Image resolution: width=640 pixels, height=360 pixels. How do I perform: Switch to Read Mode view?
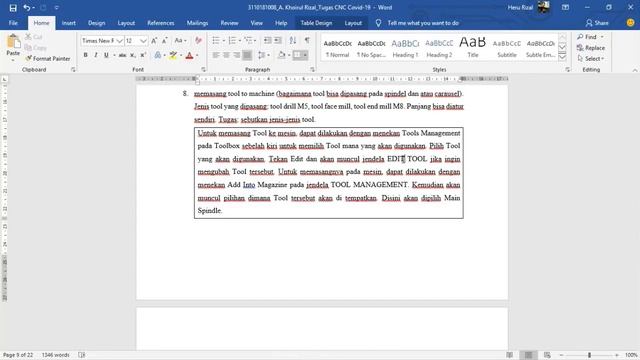coord(509,355)
